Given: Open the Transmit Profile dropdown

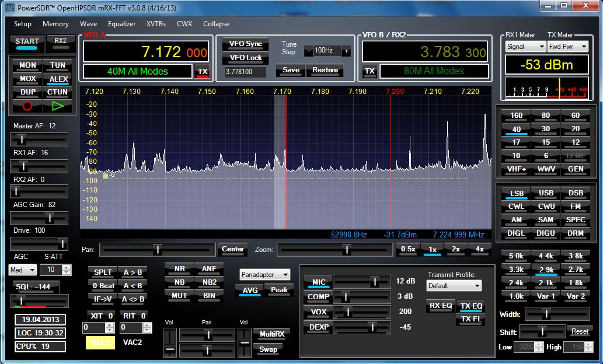Looking at the screenshot, I should [x=454, y=286].
